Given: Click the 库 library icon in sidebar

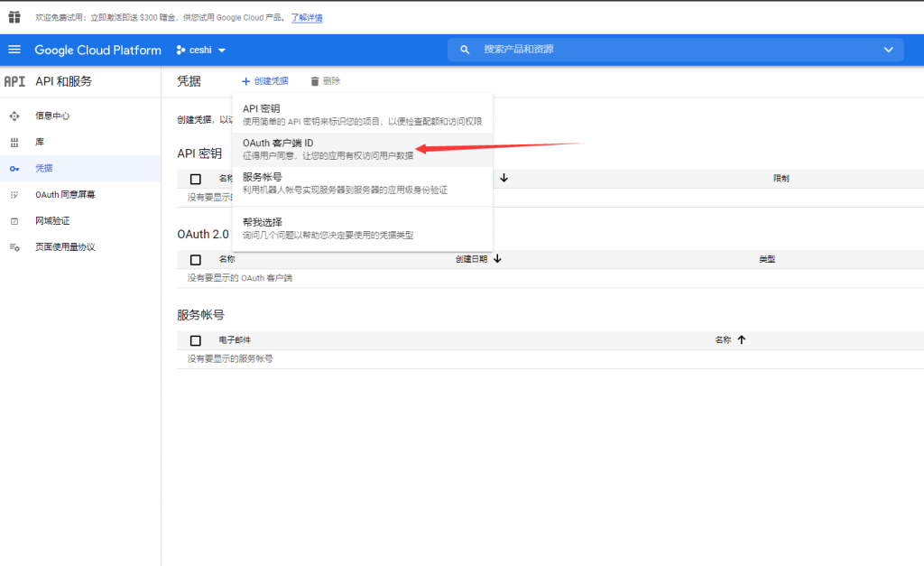Looking at the screenshot, I should coord(14,143).
